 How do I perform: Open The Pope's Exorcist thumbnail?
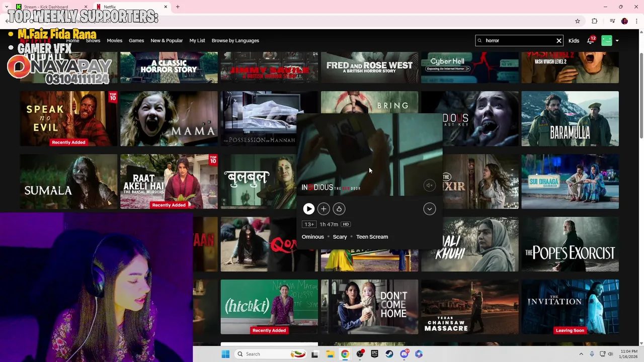570,244
